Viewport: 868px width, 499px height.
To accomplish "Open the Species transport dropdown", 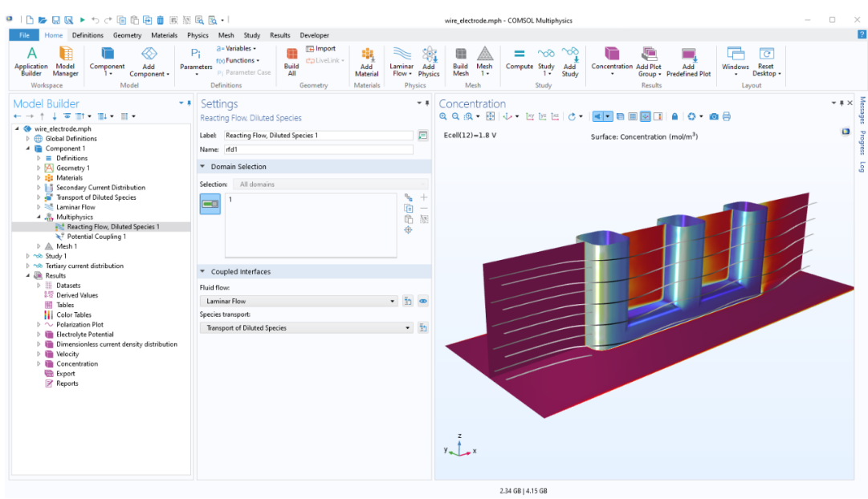I will (306, 327).
